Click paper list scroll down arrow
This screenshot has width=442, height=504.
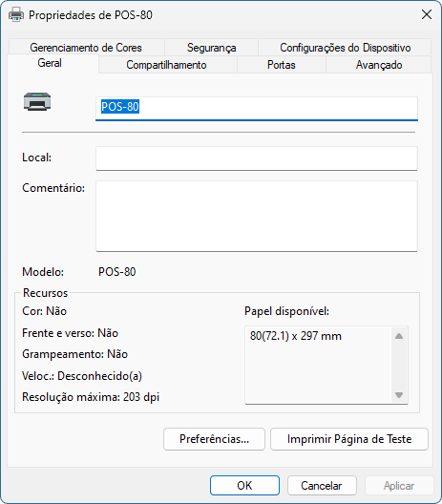399,395
